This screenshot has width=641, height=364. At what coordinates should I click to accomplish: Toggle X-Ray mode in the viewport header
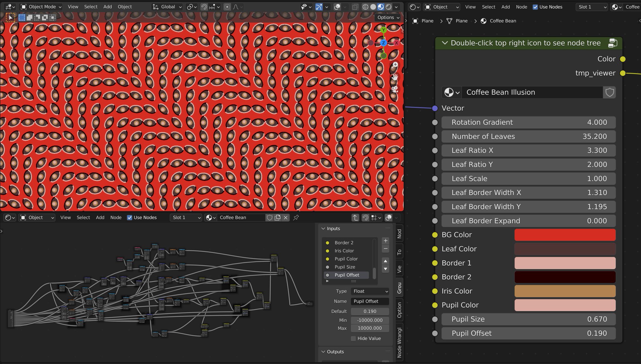[355, 7]
